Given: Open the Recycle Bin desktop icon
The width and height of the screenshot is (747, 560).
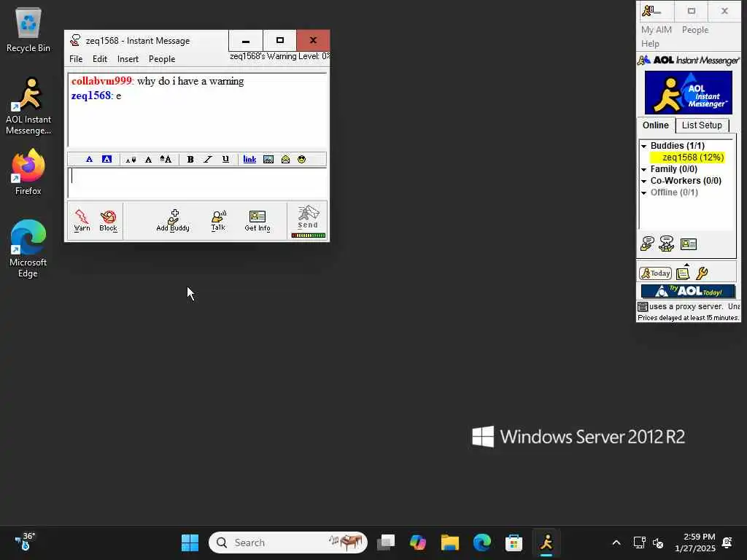Looking at the screenshot, I should (28, 30).
